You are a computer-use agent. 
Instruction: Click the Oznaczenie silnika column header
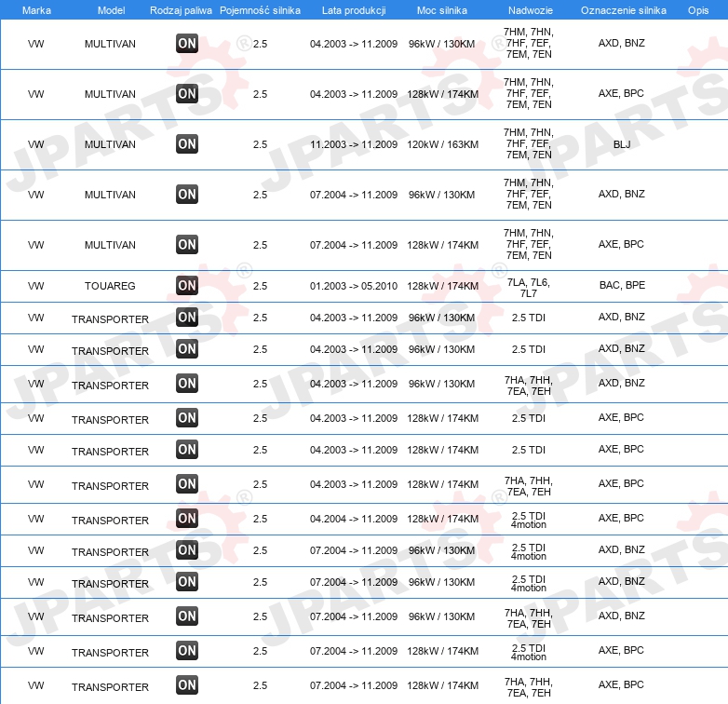click(624, 10)
